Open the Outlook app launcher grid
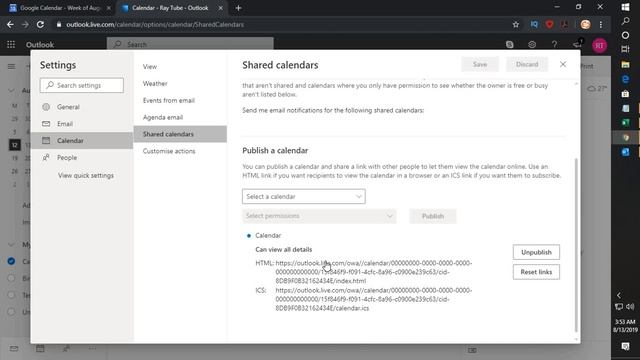 (x=11, y=44)
